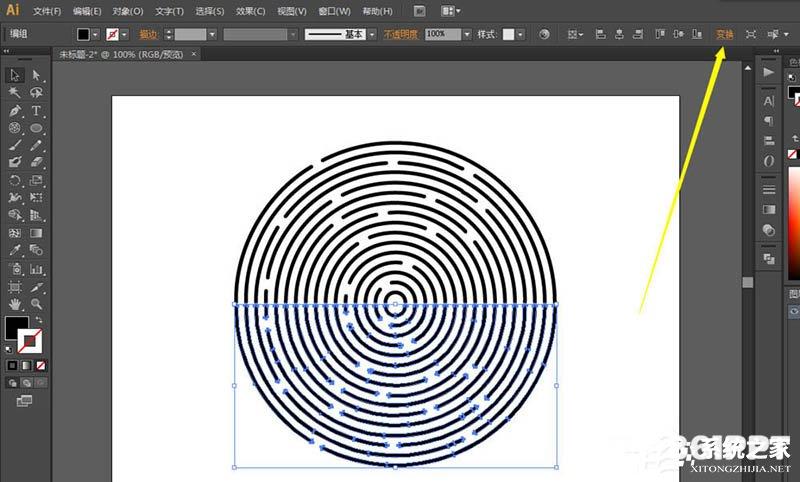Select the Pen tool
The width and height of the screenshot is (800, 482).
pyautogui.click(x=15, y=110)
